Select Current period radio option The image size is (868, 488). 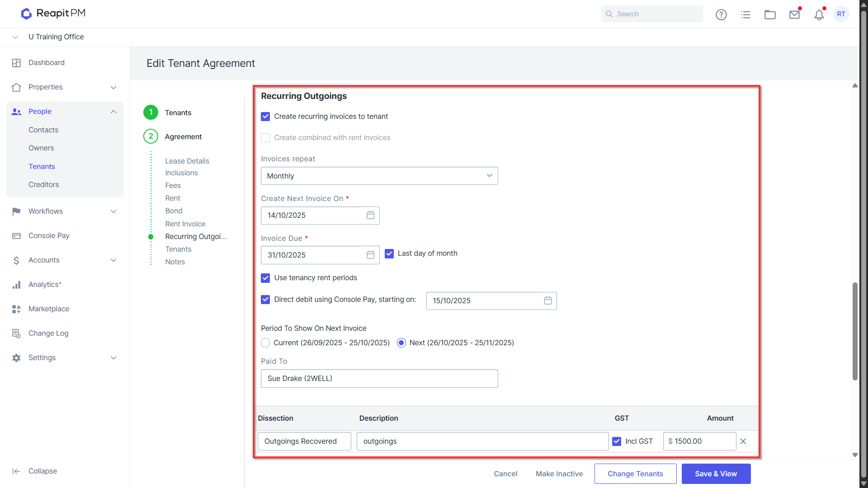265,343
